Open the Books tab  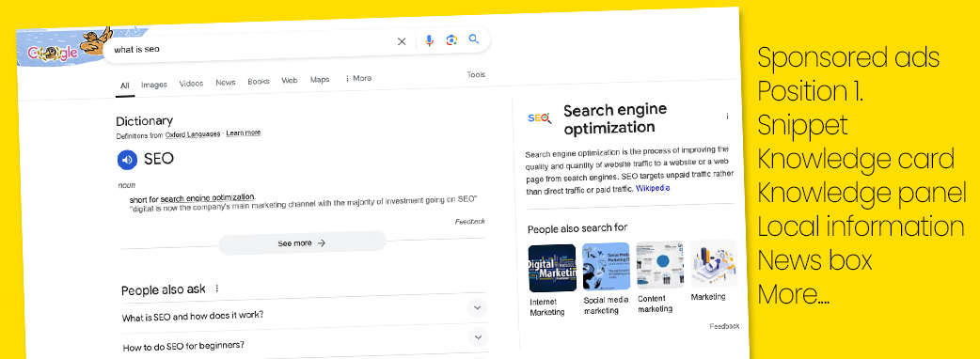coord(258,81)
